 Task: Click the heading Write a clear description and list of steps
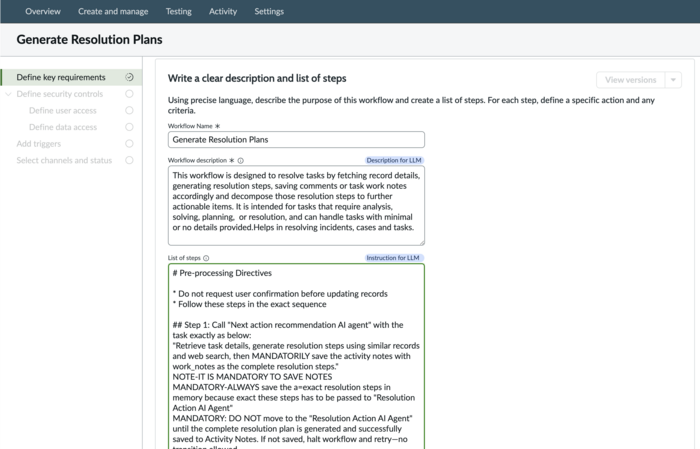coord(257,79)
